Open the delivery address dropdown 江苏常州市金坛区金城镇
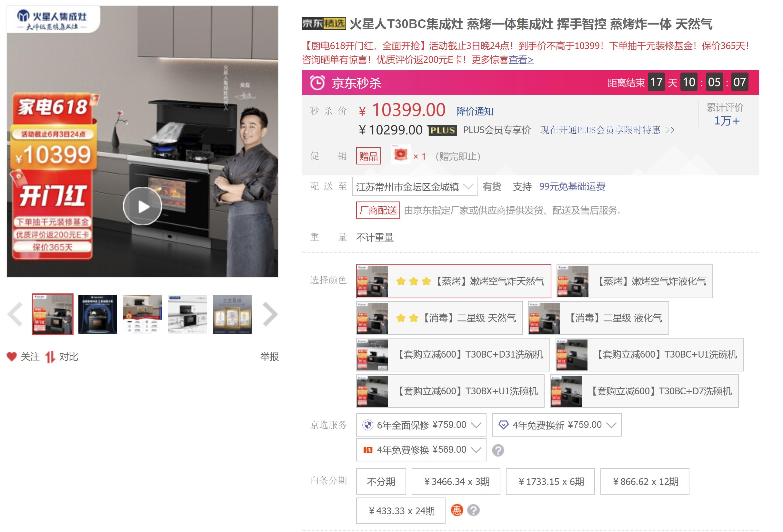Viewport: 783px width, 532px height. pyautogui.click(x=415, y=187)
